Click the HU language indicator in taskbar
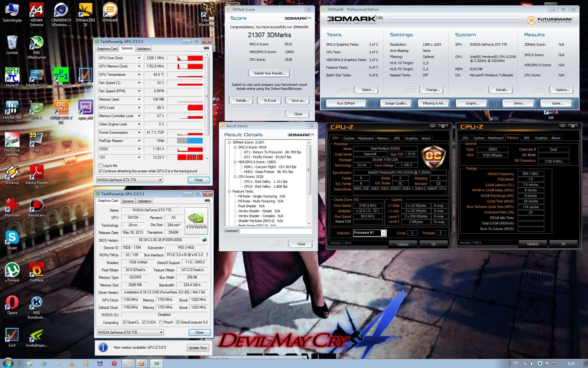 (515, 363)
